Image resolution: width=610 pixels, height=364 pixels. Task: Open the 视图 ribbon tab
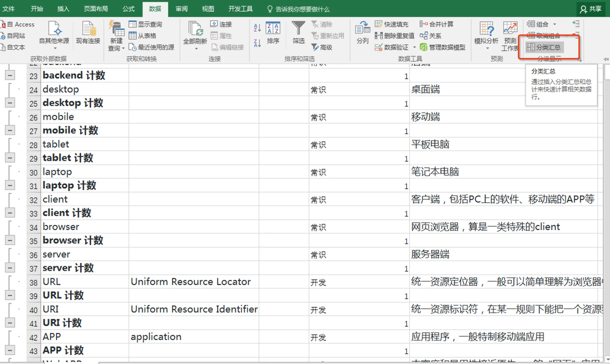(x=208, y=9)
